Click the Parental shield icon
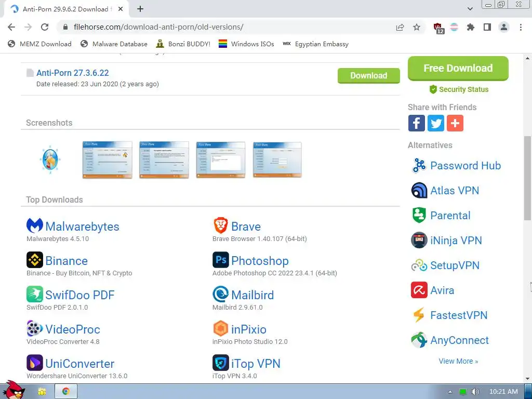Image resolution: width=532 pixels, height=399 pixels. click(419, 216)
